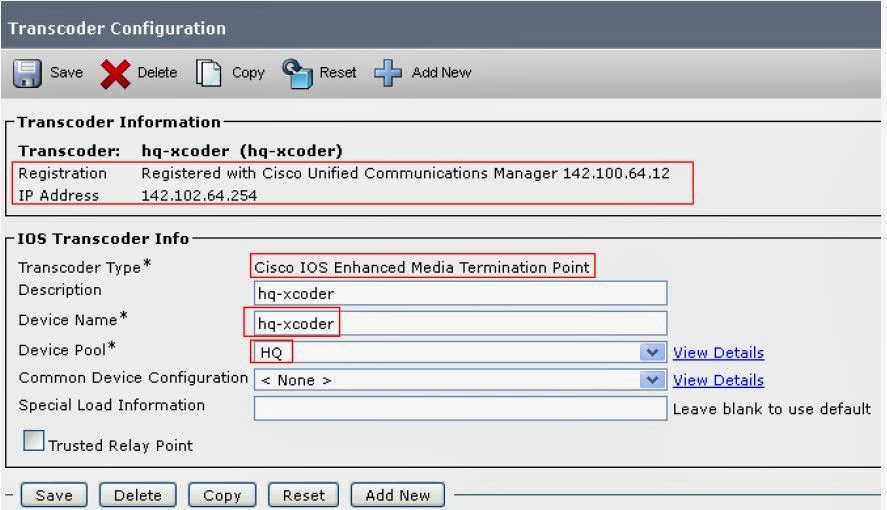This screenshot has height=510, width=887.
Task: Focus the Device Name input field
Action: tap(460, 323)
